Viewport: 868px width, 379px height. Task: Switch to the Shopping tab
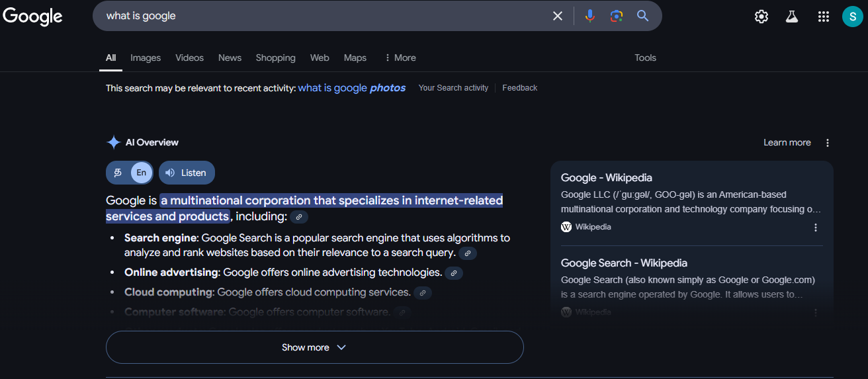[x=275, y=58]
